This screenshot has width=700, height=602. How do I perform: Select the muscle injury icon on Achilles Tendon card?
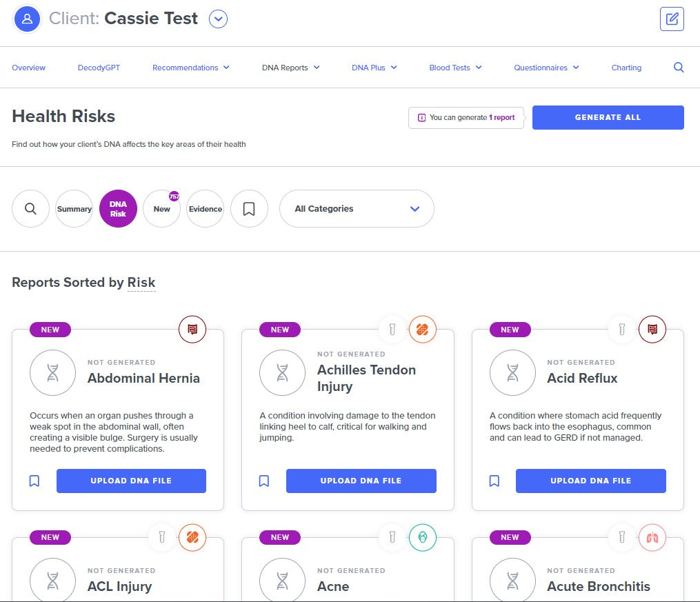(x=422, y=329)
